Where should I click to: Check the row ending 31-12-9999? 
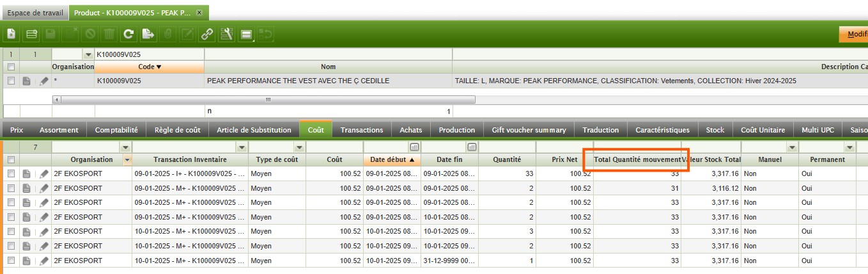(x=11, y=261)
